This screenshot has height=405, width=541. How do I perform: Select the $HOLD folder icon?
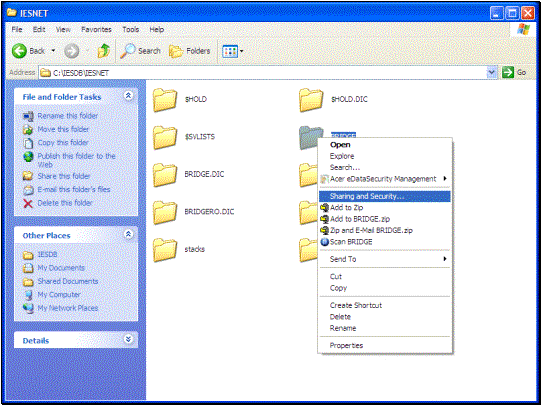(x=165, y=100)
